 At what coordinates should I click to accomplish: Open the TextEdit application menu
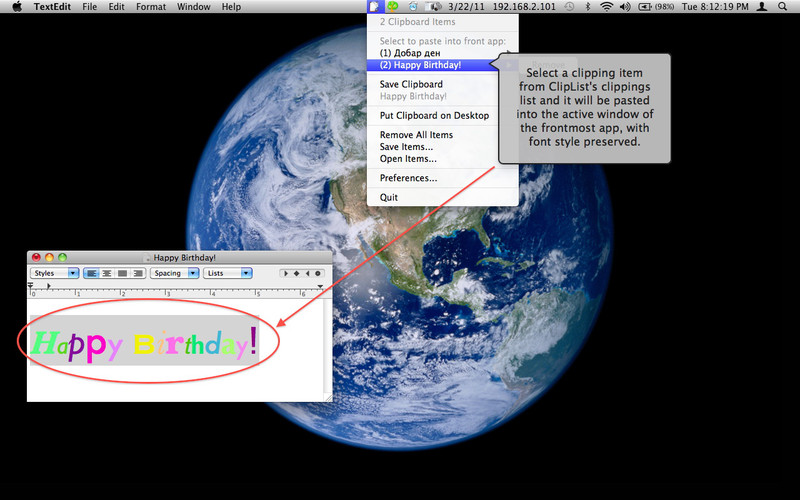pyautogui.click(x=53, y=7)
